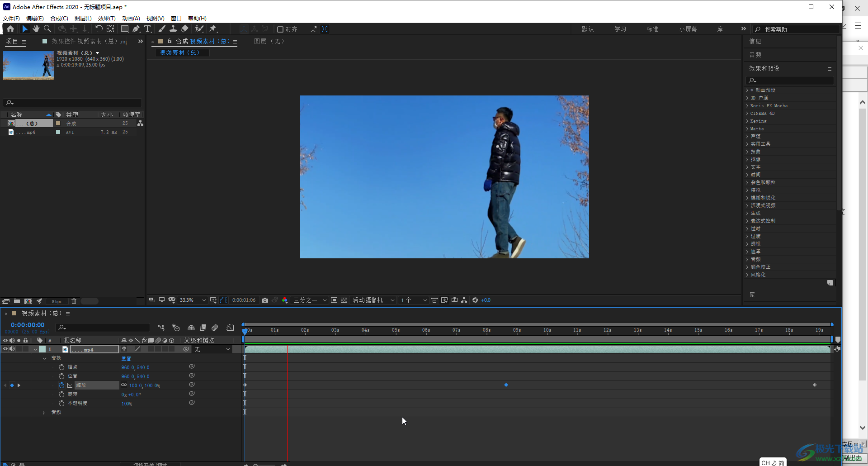Image resolution: width=868 pixels, height=466 pixels.
Task: Click the delete trash icon in Project panel
Action: [x=74, y=301]
